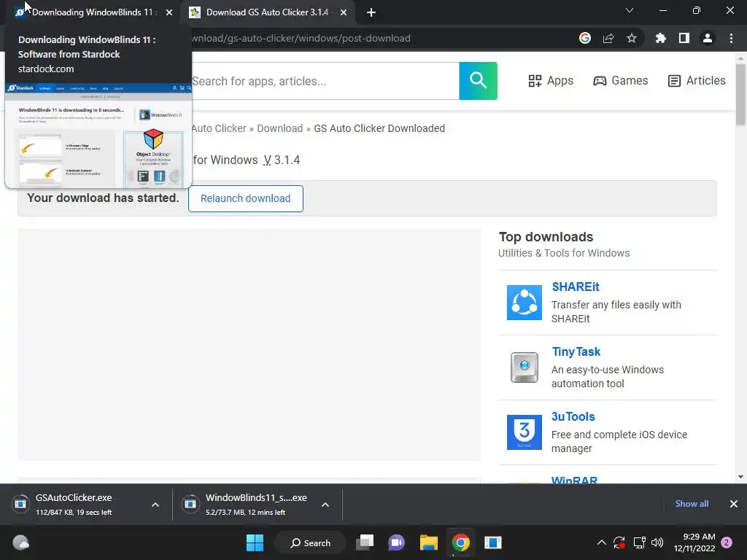Viewport: 747px width, 560px height.
Task: Open the notification count badge
Action: tap(727, 542)
